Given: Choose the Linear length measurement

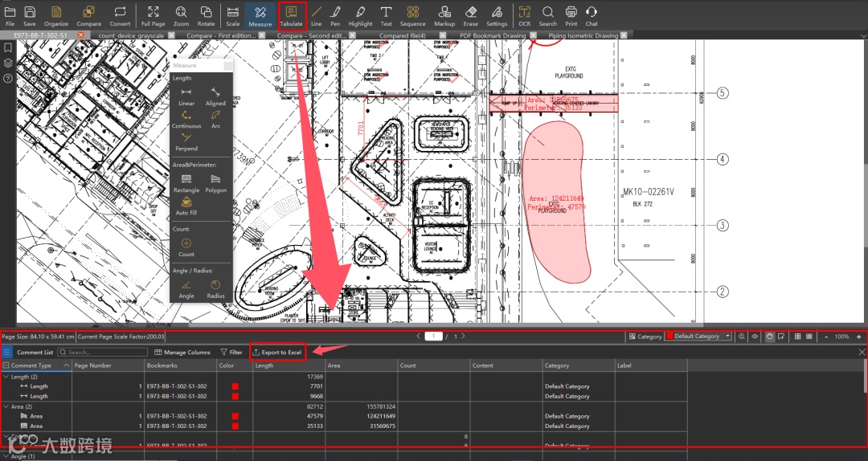Looking at the screenshot, I should (x=186, y=96).
